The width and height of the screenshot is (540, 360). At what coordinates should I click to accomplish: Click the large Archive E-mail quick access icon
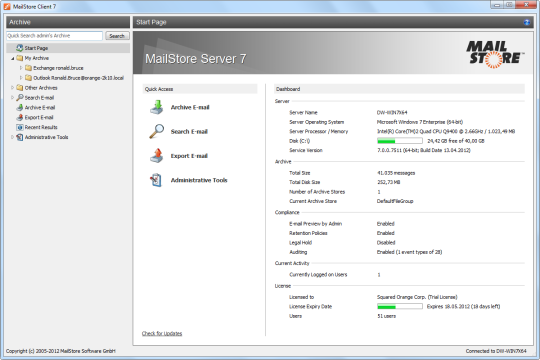[x=157, y=107]
